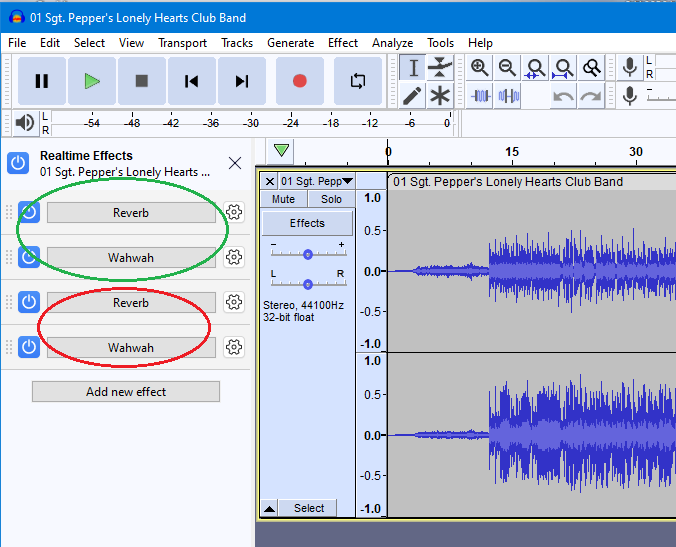Stop playback with the Stop button
The width and height of the screenshot is (676, 547).
[142, 81]
